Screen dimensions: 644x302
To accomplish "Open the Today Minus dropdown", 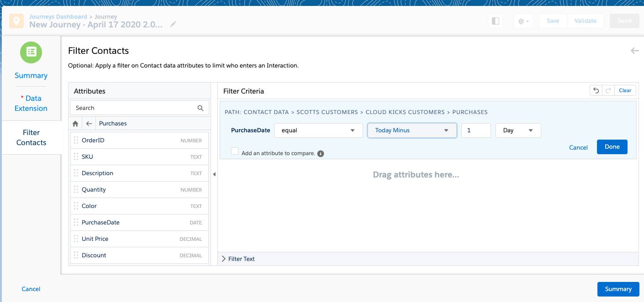I will click(x=412, y=130).
